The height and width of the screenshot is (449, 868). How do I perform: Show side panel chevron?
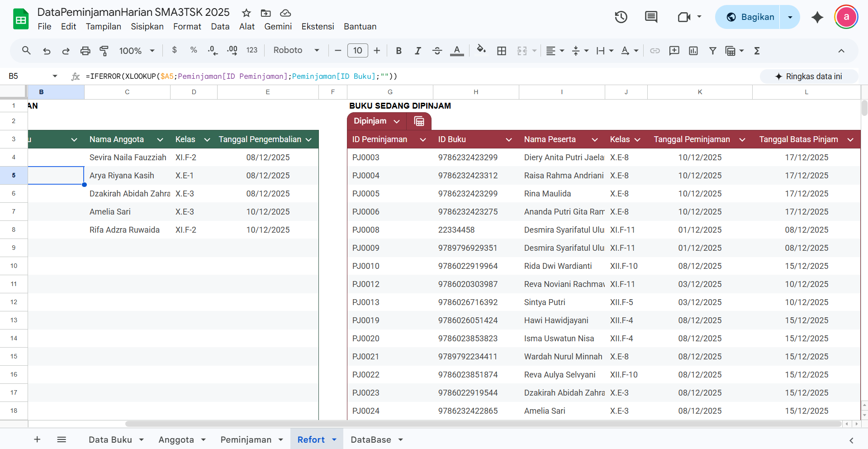click(851, 440)
